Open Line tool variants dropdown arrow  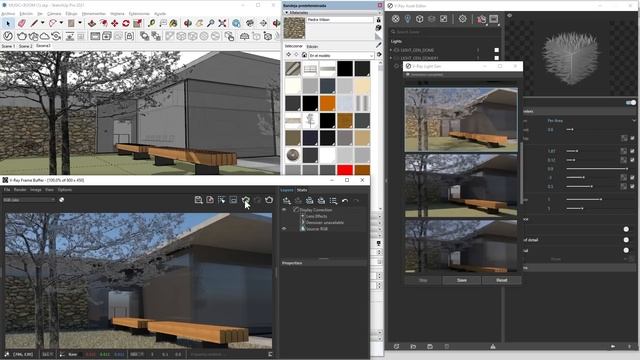coord(42,23)
